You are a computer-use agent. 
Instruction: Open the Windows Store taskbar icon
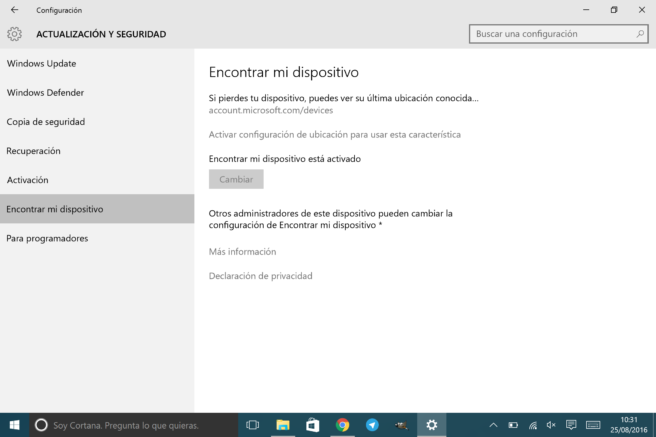tap(313, 425)
